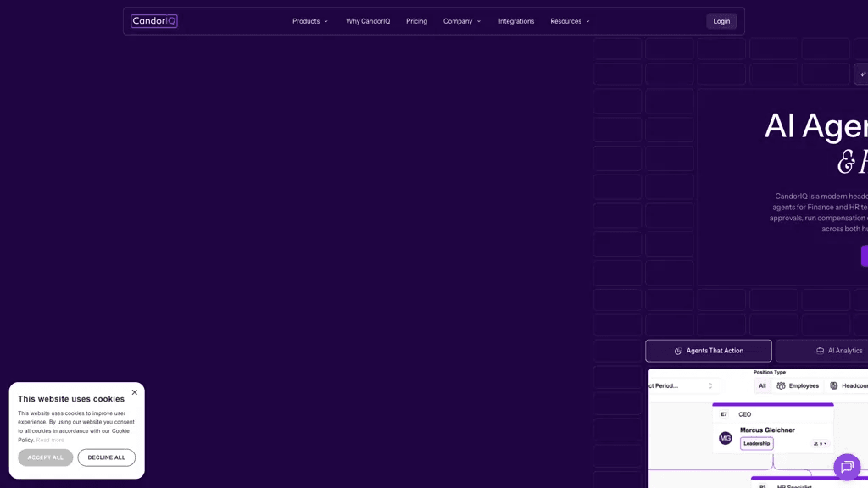Open the Select Period dropdown
Viewport: 868px width, 488px height.
coord(682,385)
